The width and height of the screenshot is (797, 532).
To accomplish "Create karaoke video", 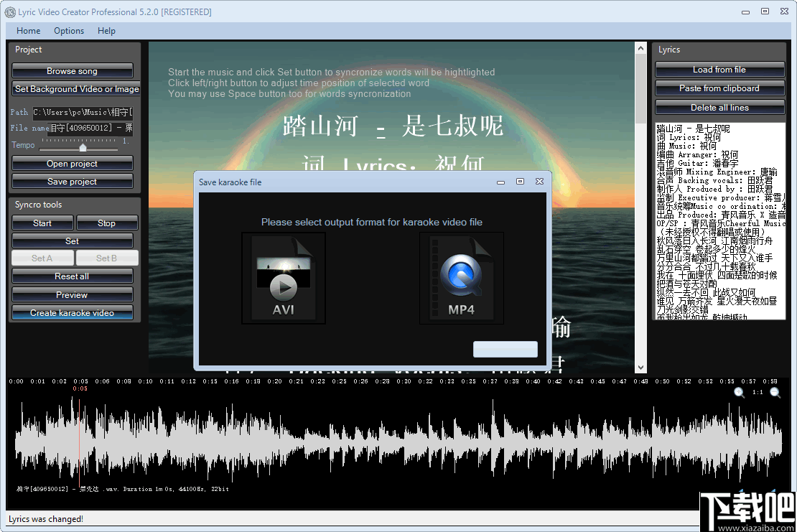I will click(72, 312).
